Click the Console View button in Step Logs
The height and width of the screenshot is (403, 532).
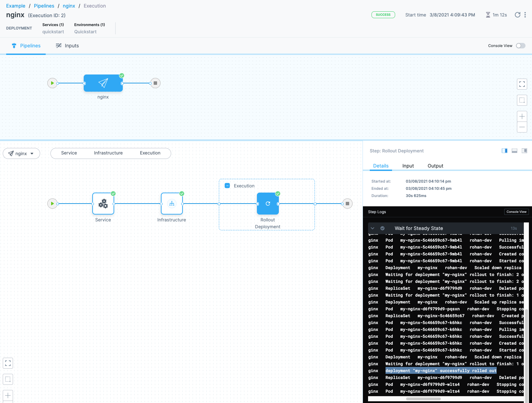point(516,212)
